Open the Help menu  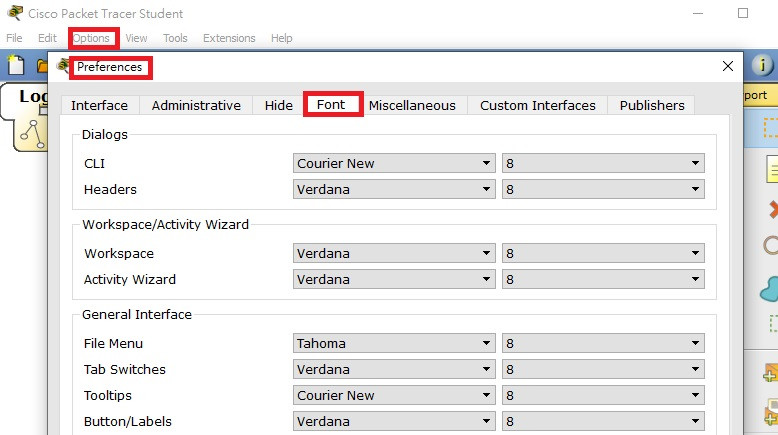coord(281,38)
